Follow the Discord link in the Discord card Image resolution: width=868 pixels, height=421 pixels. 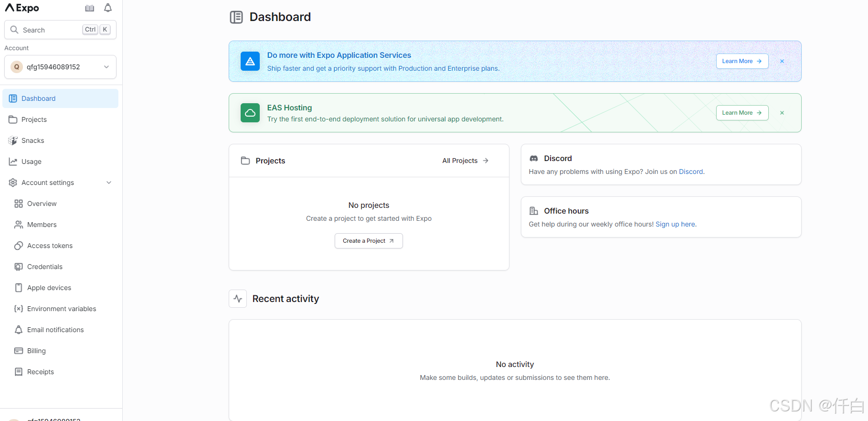coord(691,172)
